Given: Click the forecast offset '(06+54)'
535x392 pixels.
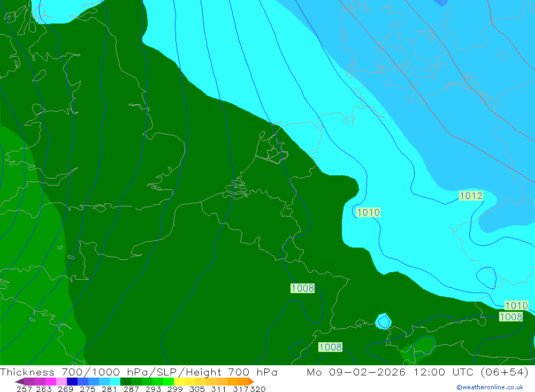Looking at the screenshot, I should (x=505, y=372).
